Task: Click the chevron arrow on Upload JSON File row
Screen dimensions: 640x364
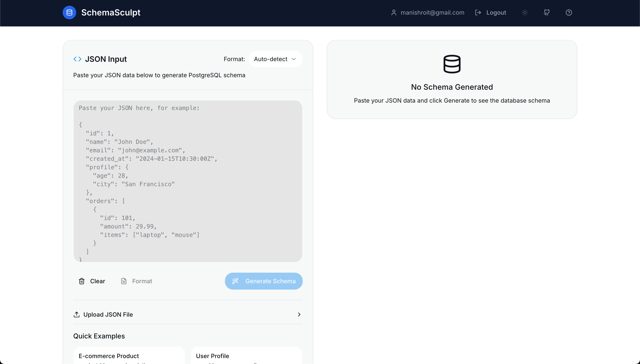Action: (299, 315)
